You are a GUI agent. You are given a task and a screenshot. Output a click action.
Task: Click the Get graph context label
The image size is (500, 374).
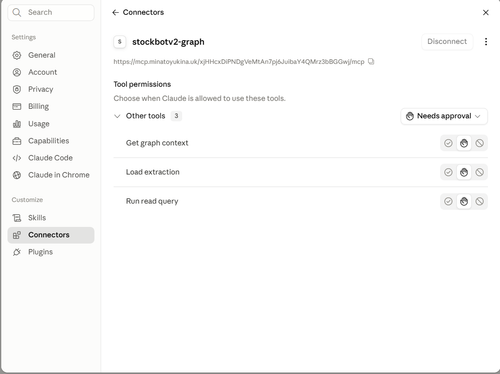[x=157, y=143]
